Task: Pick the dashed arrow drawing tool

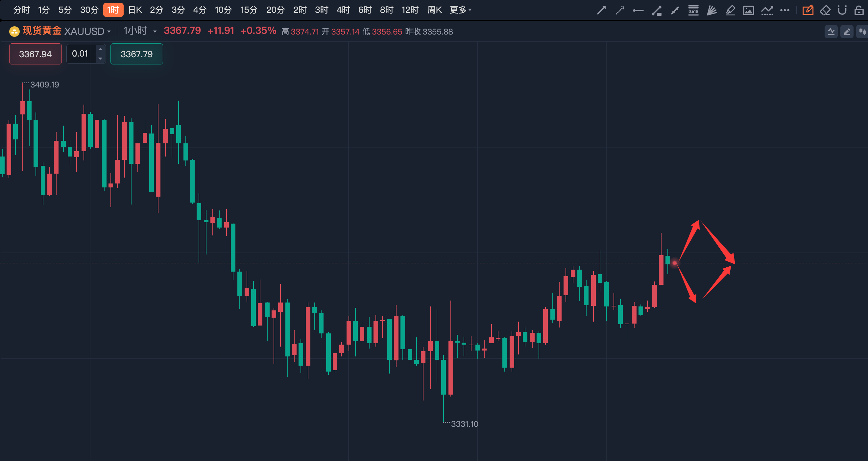Action: tap(620, 11)
